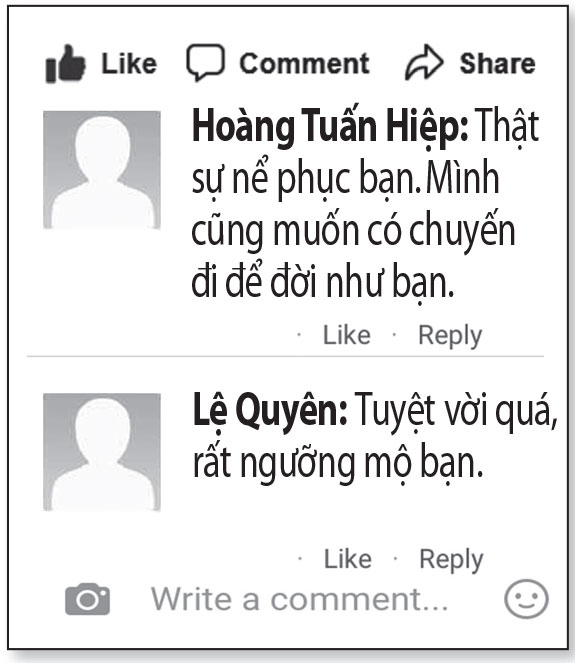Open Hoàng Tuấn Hiệp's profile name
This screenshot has height=663, width=575.
[330, 127]
